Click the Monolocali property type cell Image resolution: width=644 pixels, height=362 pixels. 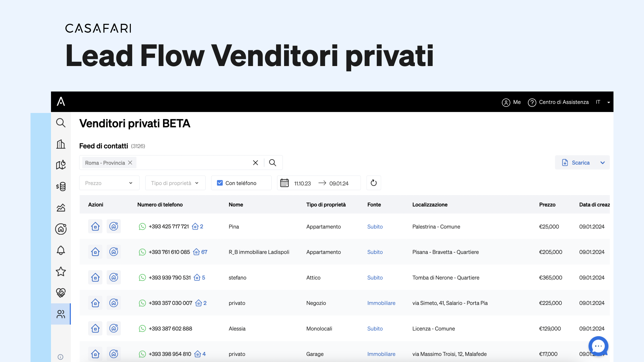point(319,329)
